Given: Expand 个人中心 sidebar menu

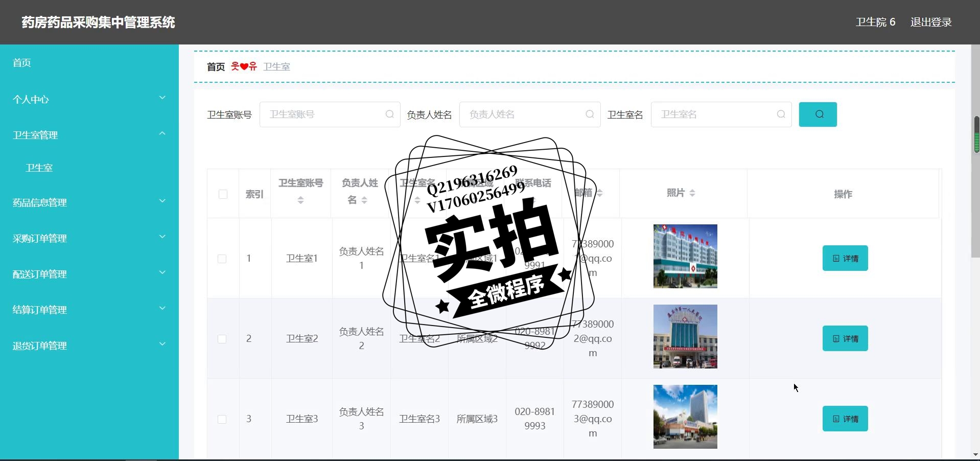Looking at the screenshot, I should pos(89,99).
